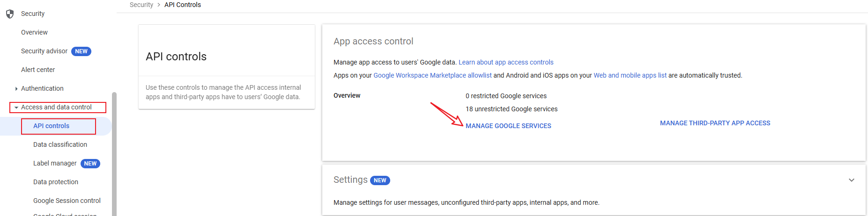Select API controls in sidebar
This screenshot has width=868, height=216.
coord(51,126)
